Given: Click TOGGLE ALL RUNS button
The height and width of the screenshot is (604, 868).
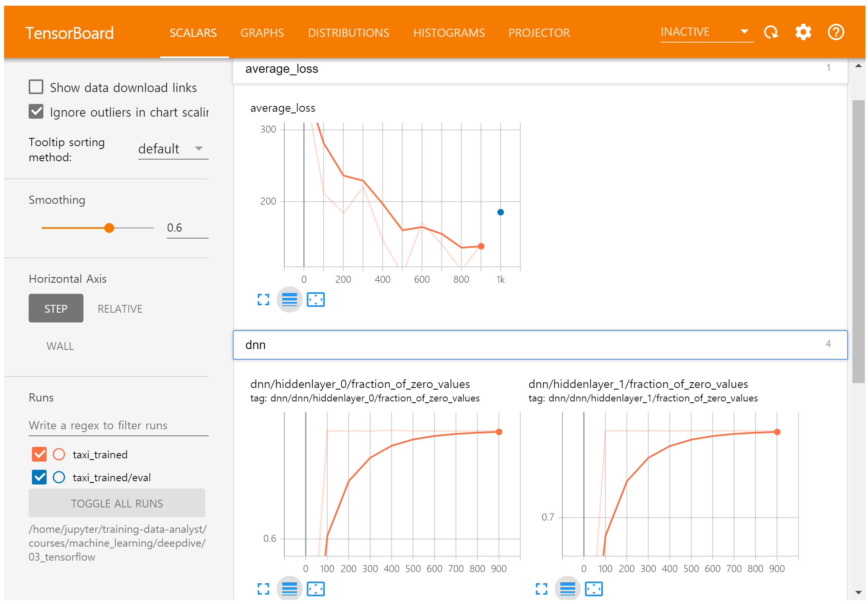Looking at the screenshot, I should tap(117, 503).
